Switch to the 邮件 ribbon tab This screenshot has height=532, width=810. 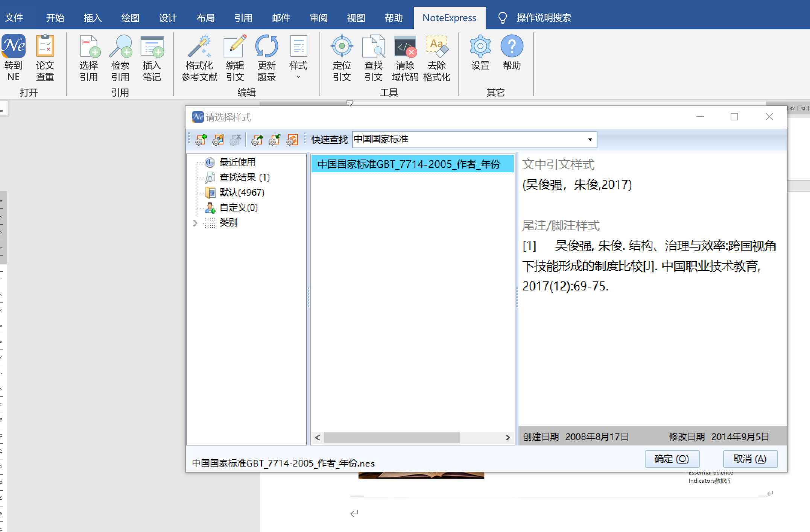pyautogui.click(x=281, y=18)
